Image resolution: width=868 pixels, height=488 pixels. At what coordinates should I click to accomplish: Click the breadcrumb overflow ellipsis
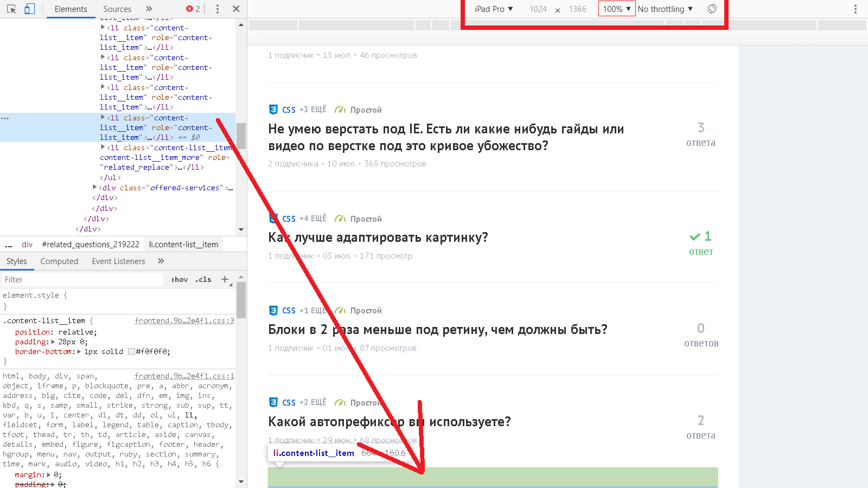(x=9, y=245)
